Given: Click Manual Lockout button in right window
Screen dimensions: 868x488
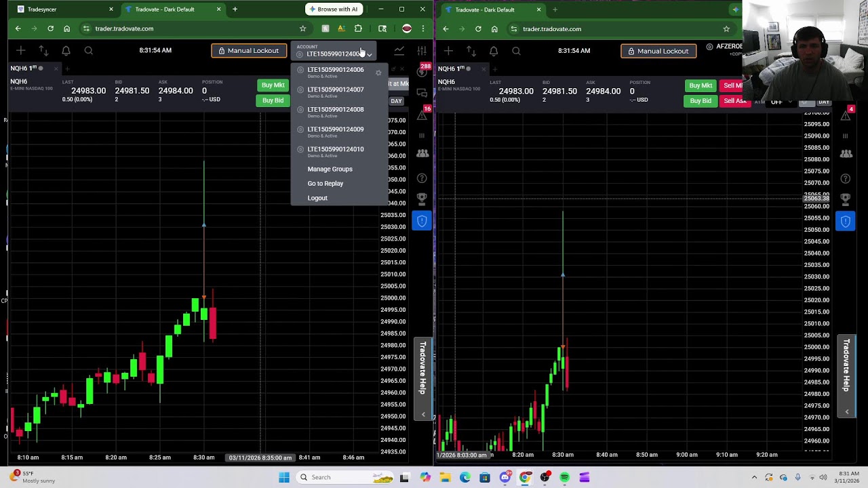Looking at the screenshot, I should click(x=658, y=51).
